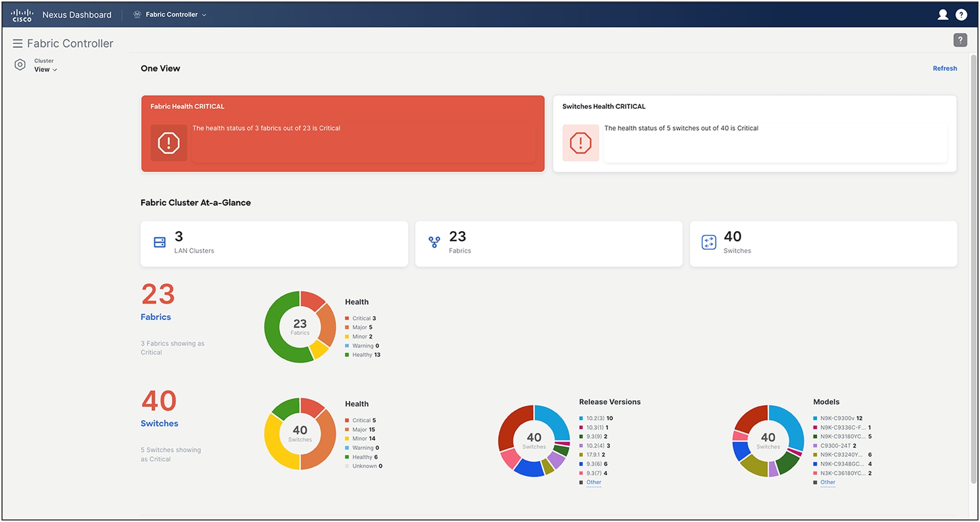Click the Switches health donut chart center
Screen dimensions: 980x522
300,433
